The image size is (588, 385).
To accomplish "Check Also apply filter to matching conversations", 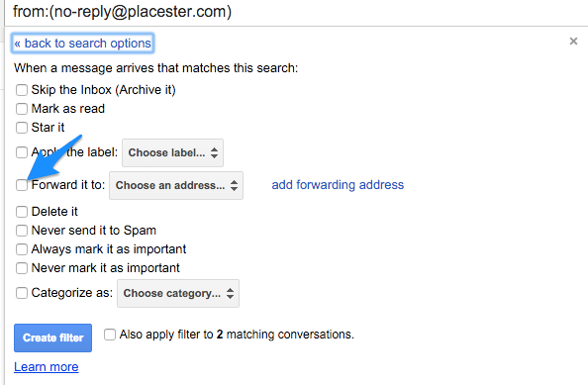I will click(x=110, y=335).
